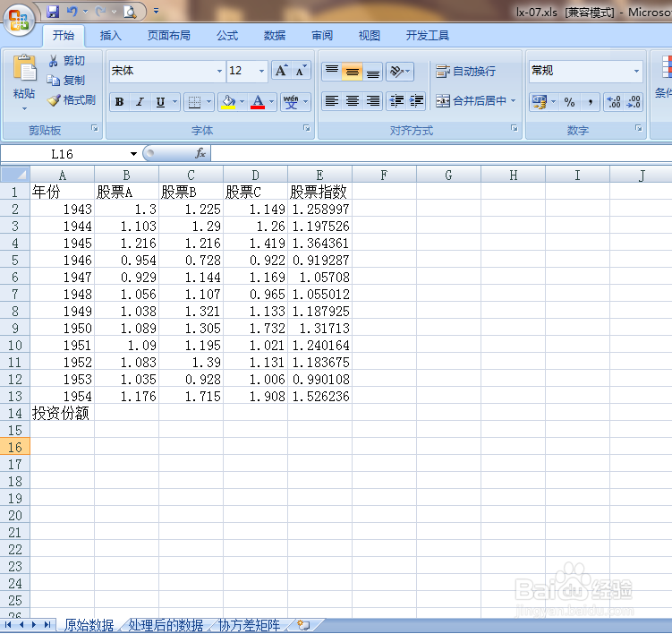Click the 复制 (Copy) button

[x=66, y=81]
